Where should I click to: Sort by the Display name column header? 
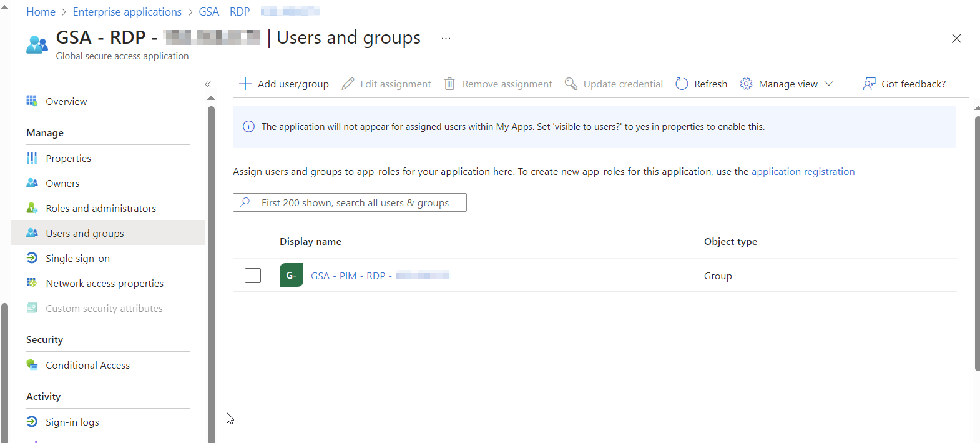[x=310, y=241]
